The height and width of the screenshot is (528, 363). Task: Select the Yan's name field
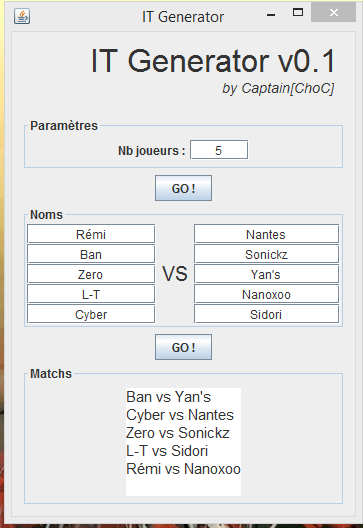[x=266, y=274]
